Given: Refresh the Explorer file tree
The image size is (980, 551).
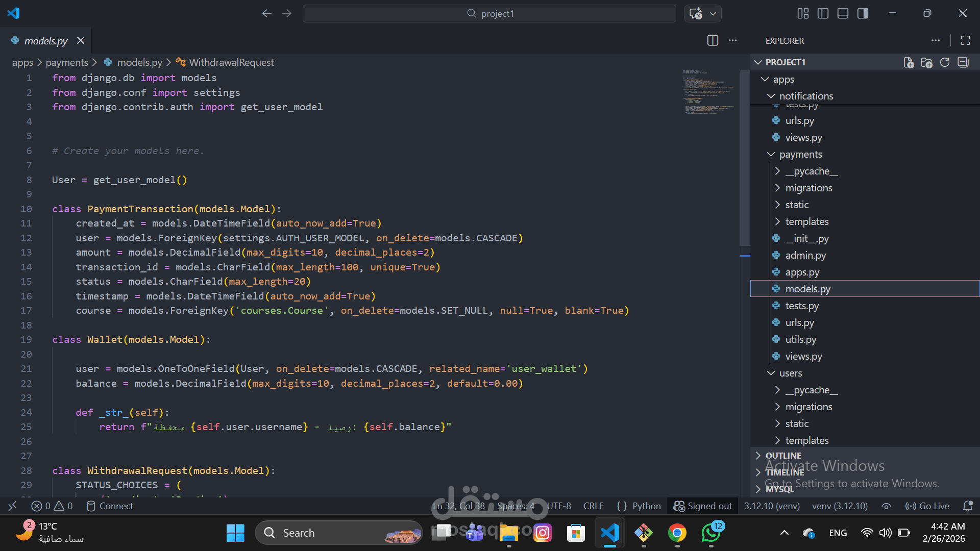Looking at the screenshot, I should (945, 62).
